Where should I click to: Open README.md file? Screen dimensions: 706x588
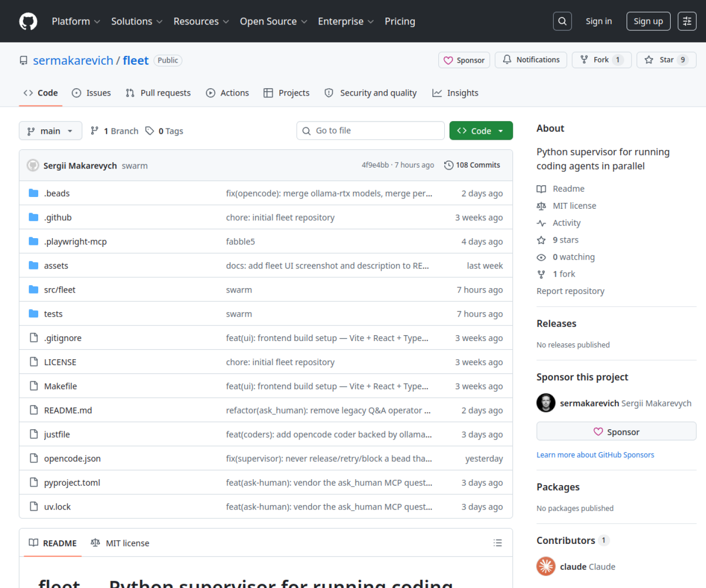click(68, 410)
